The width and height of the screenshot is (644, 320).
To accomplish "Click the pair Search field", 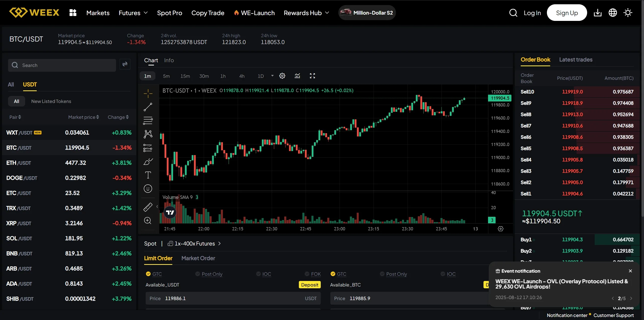I will [62, 65].
